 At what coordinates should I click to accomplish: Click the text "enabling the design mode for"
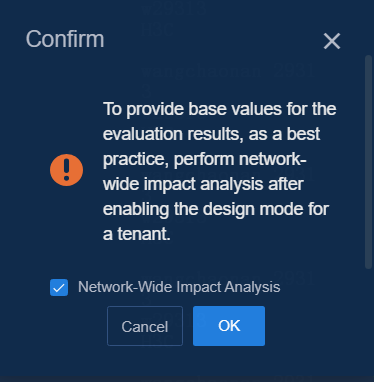(216, 209)
